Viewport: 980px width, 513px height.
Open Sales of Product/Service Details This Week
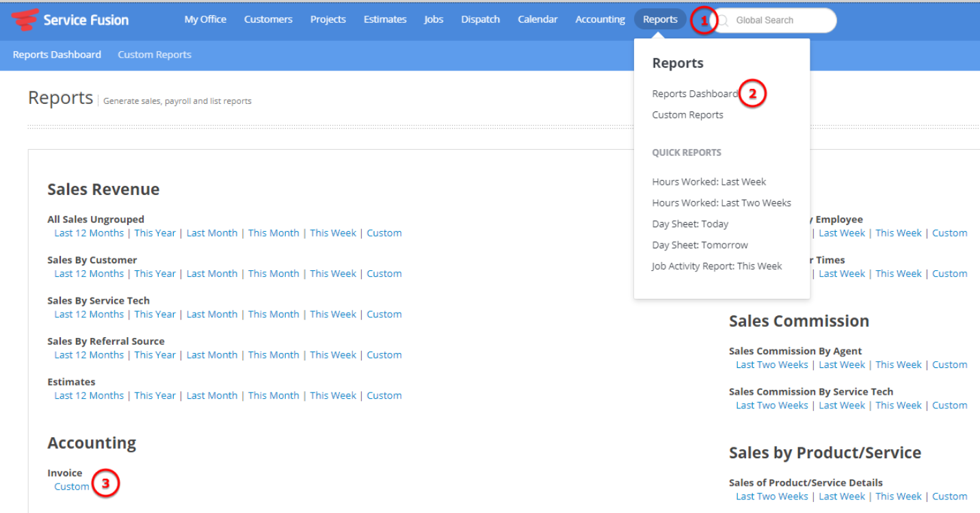[899, 497]
